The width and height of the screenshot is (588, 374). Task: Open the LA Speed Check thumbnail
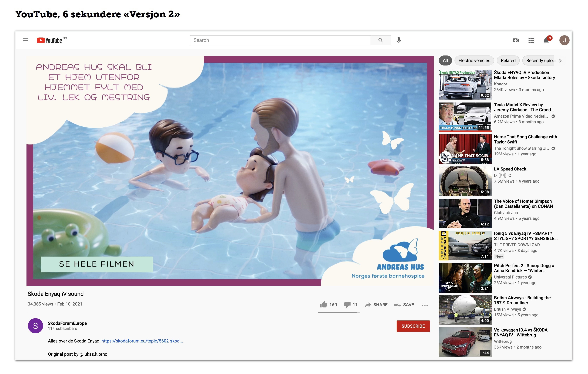465,181
